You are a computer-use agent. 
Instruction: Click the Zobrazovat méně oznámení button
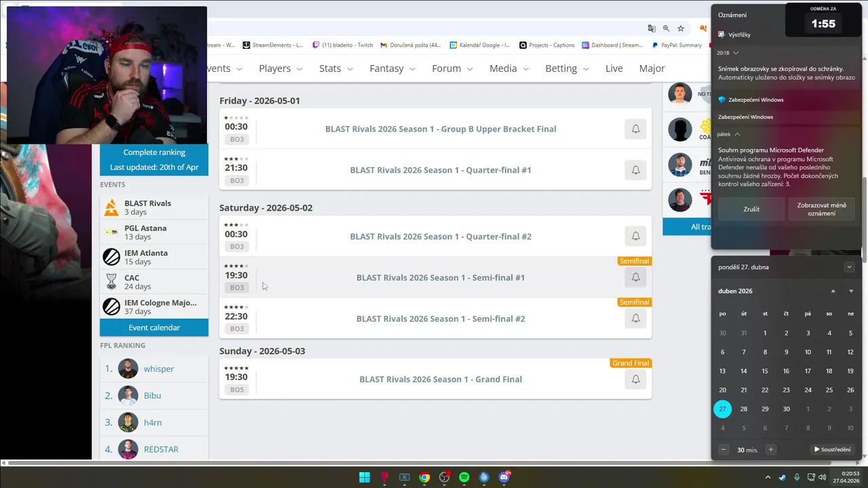pyautogui.click(x=821, y=209)
